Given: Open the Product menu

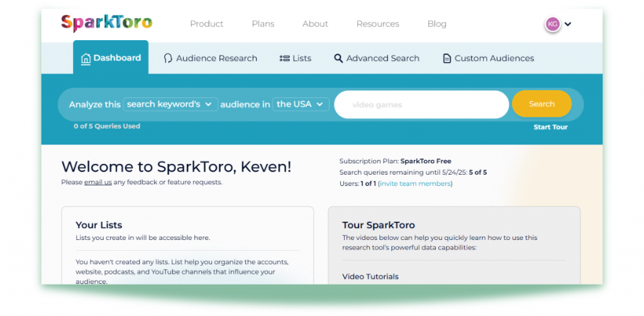Looking at the screenshot, I should click(206, 24).
